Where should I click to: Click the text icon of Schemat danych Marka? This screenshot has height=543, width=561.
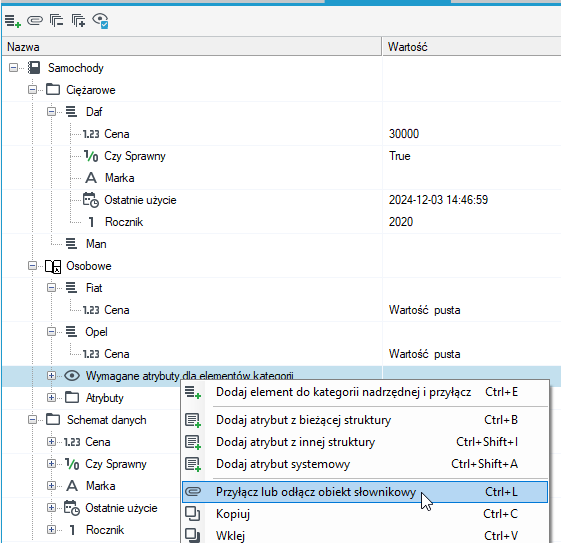pos(72,486)
